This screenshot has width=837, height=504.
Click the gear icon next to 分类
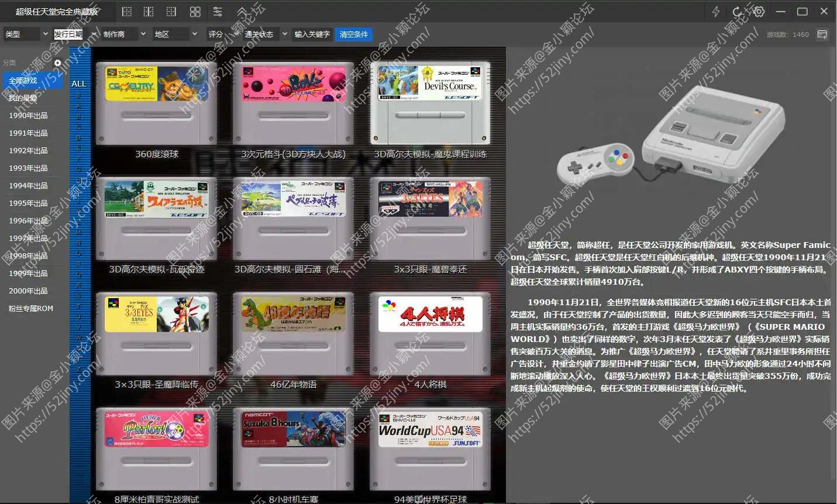click(57, 63)
